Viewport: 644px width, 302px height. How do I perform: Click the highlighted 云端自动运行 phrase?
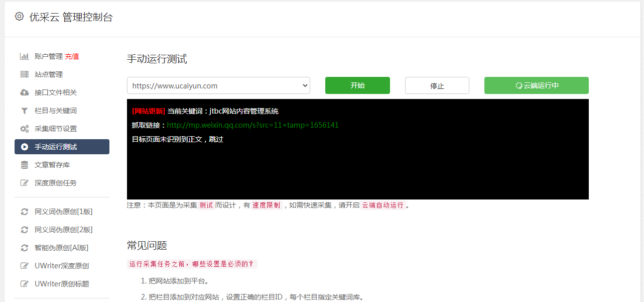[x=382, y=205]
